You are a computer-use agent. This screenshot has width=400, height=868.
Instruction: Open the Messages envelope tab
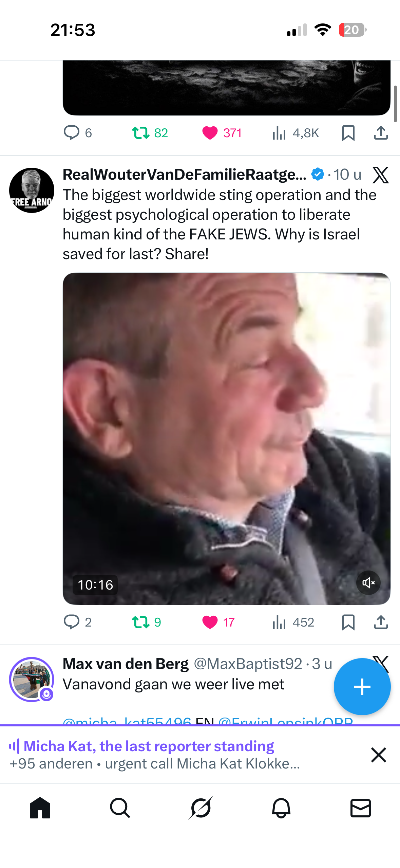click(360, 808)
